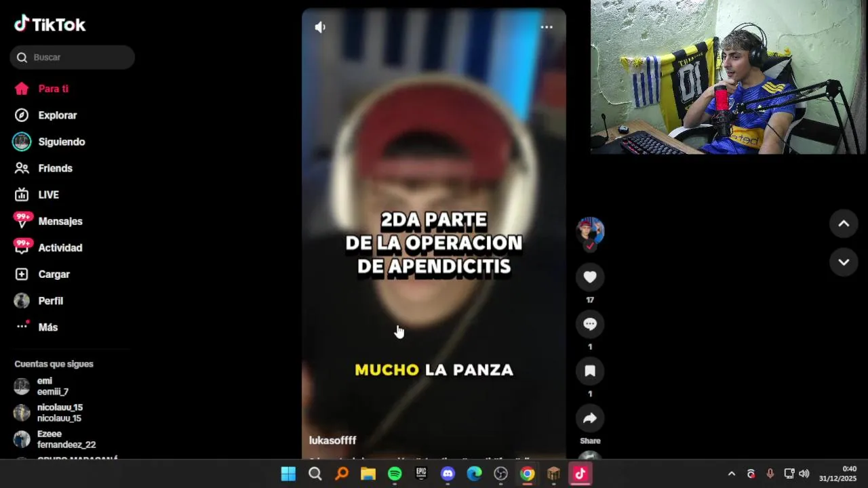
Task: Open Windows taskbar search
Action: coord(315,474)
